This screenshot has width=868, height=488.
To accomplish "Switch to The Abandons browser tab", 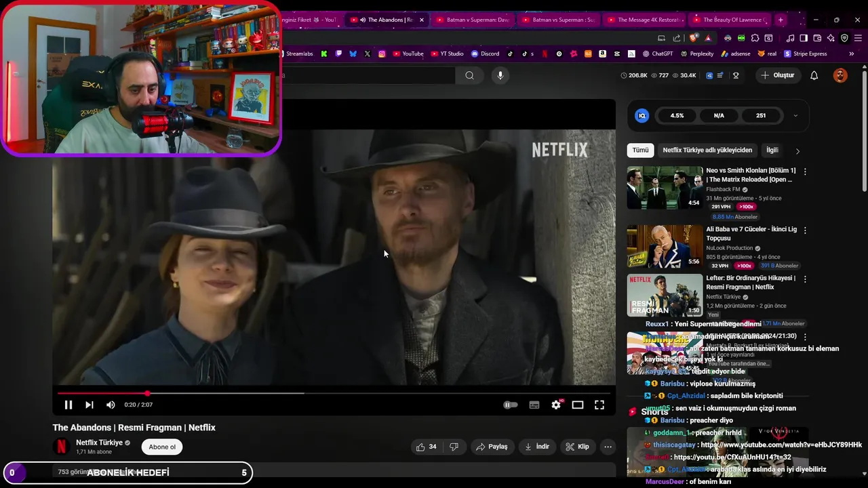I will click(x=387, y=20).
